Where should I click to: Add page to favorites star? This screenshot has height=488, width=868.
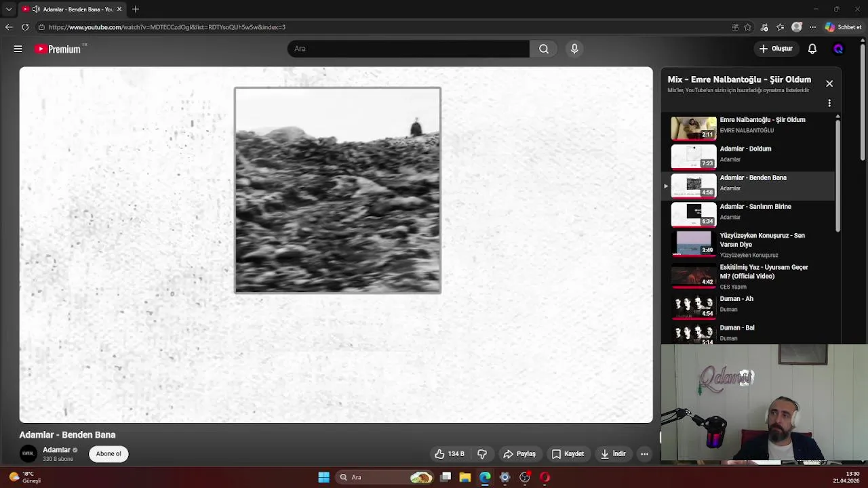tap(748, 27)
